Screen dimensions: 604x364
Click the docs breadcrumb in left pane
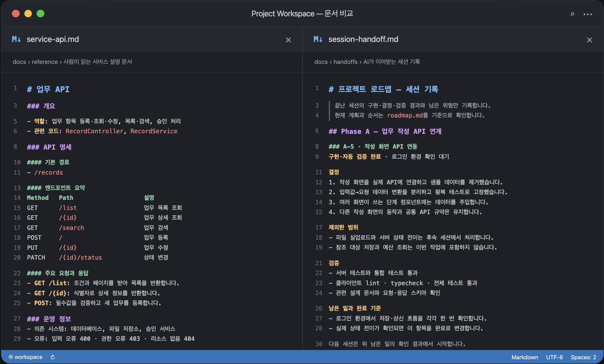click(19, 62)
